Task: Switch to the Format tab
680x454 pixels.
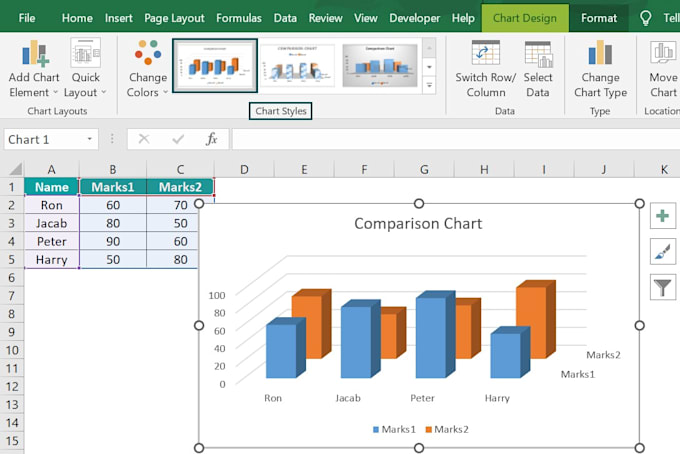Action: [599, 18]
